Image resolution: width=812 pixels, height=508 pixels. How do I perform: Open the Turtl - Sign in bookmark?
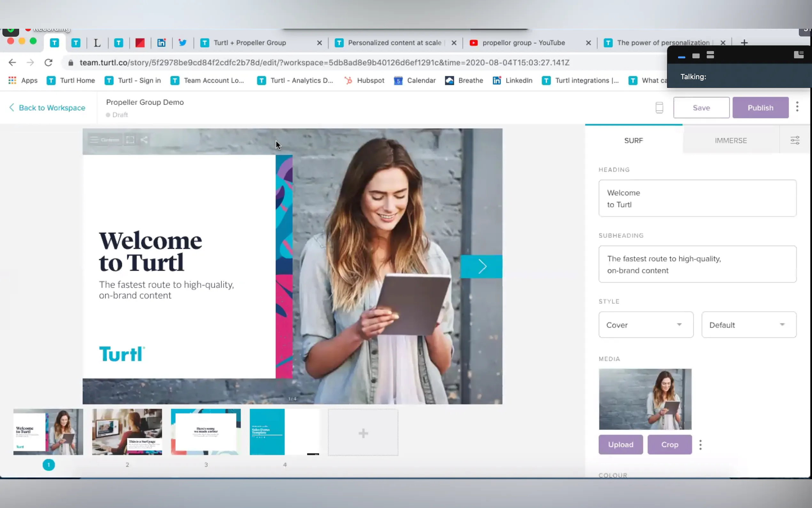coord(133,81)
